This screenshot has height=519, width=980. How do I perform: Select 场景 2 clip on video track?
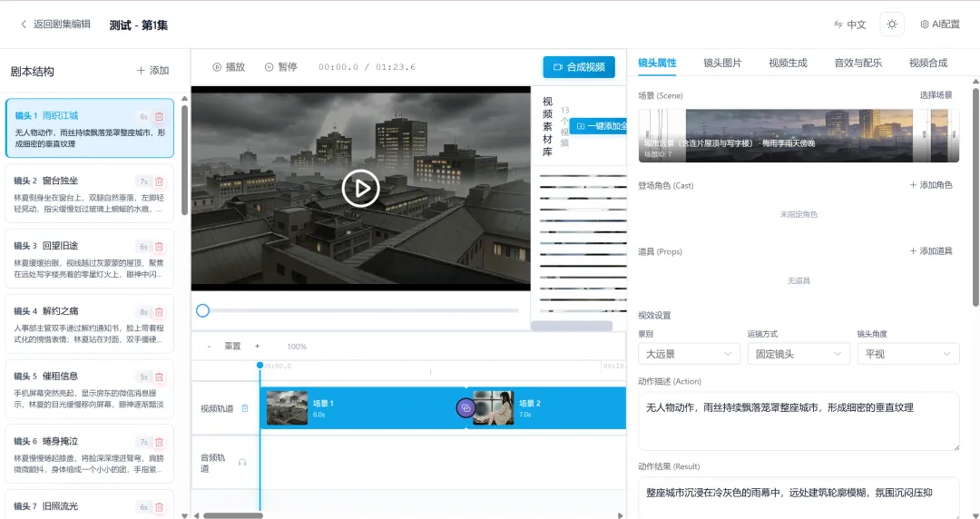tap(547, 408)
